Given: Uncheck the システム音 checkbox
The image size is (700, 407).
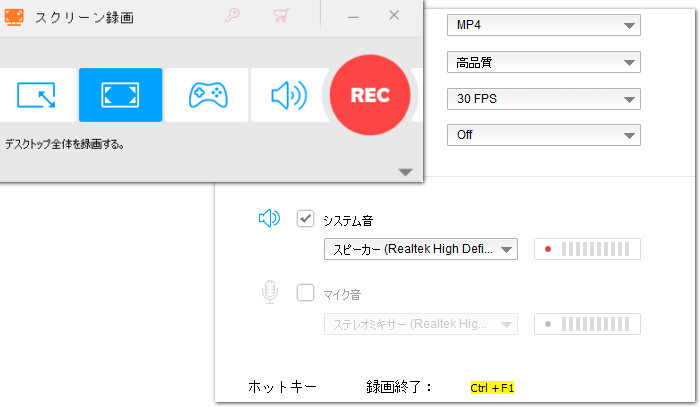Looking at the screenshot, I should [x=306, y=219].
